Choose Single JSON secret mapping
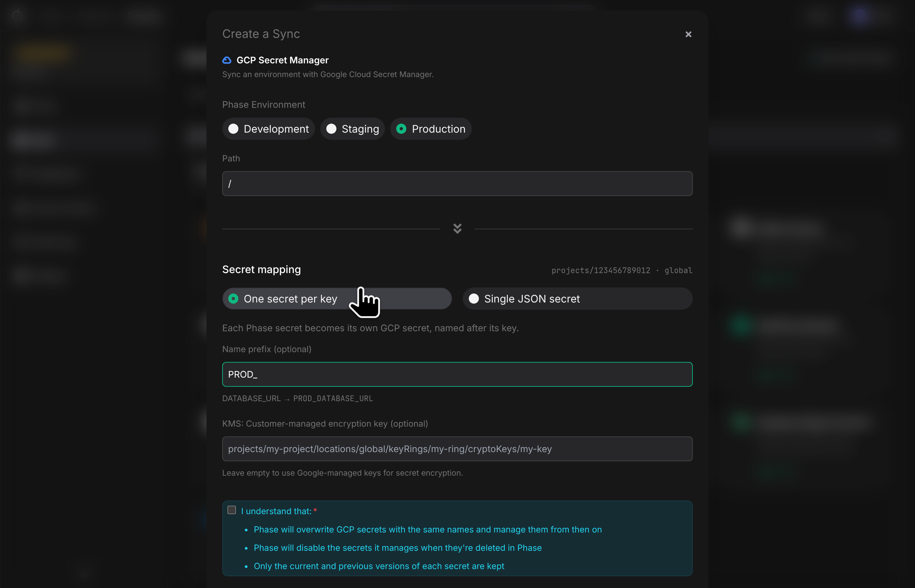Viewport: 915px width, 588px height. (x=577, y=299)
